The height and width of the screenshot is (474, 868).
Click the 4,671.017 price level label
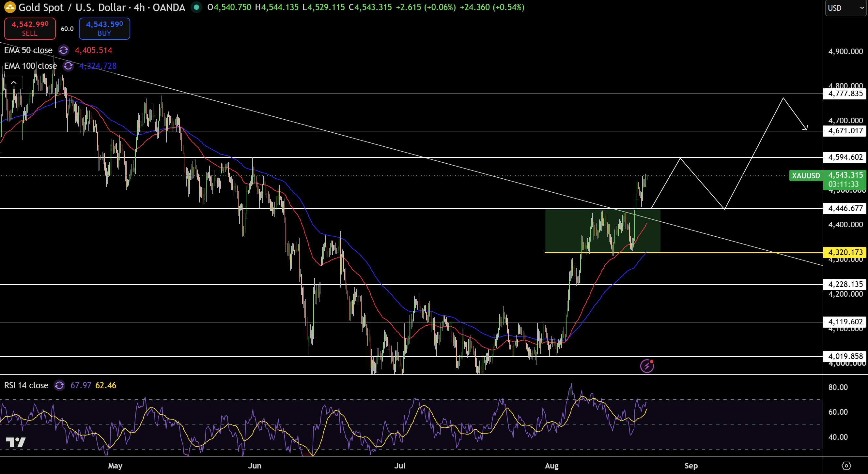point(845,131)
